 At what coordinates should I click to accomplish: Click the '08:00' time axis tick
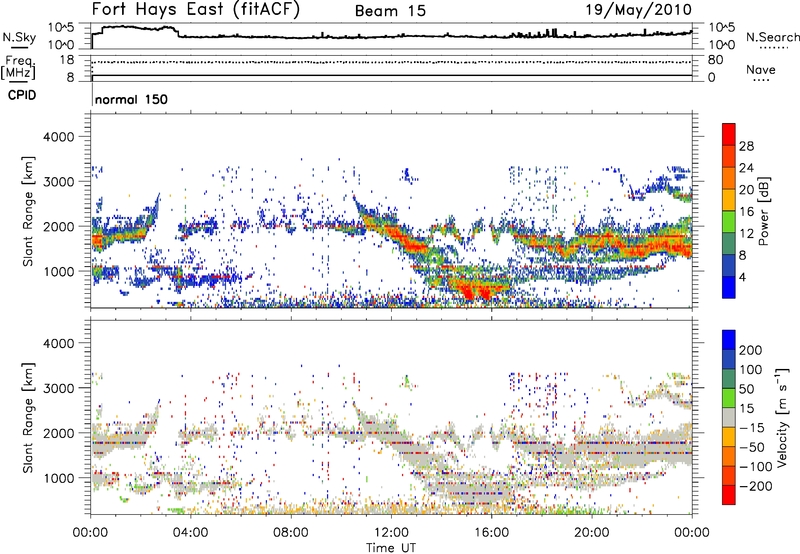290,533
